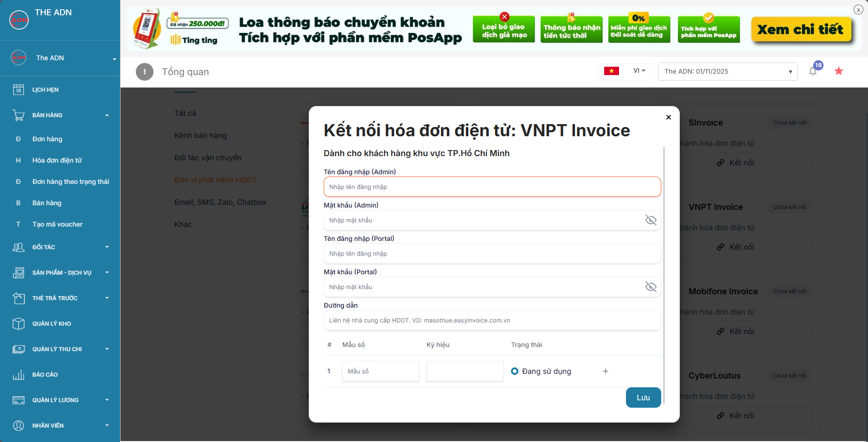The image size is (868, 442).
Task: Focus the Mẫu số input in row 1
Action: pyautogui.click(x=381, y=371)
